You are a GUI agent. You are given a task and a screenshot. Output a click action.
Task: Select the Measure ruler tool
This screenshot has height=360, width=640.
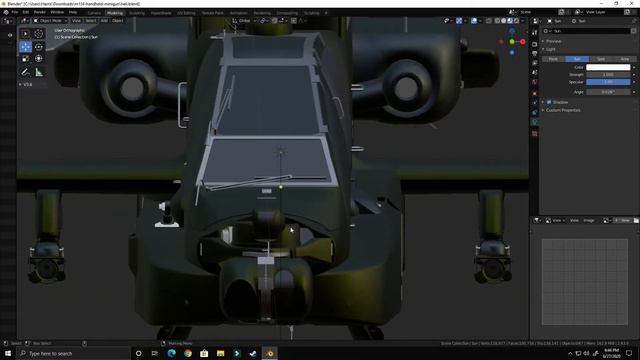(x=39, y=72)
